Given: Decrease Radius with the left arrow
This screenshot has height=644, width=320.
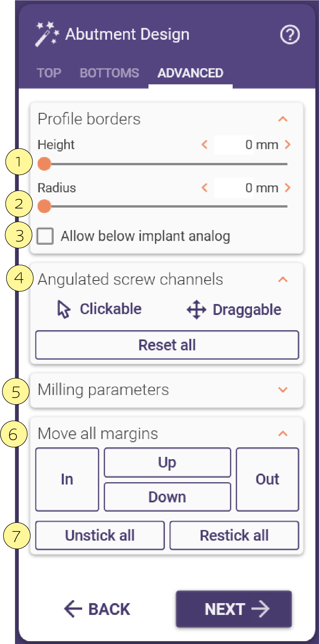Looking at the screenshot, I should (205, 188).
